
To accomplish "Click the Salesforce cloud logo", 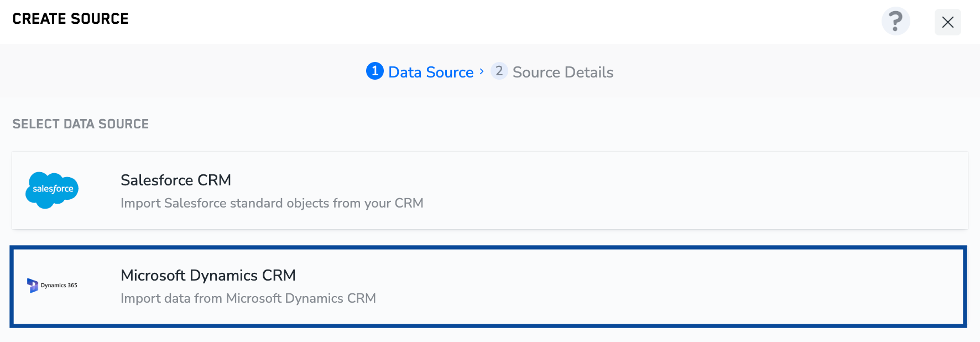I will [x=53, y=189].
